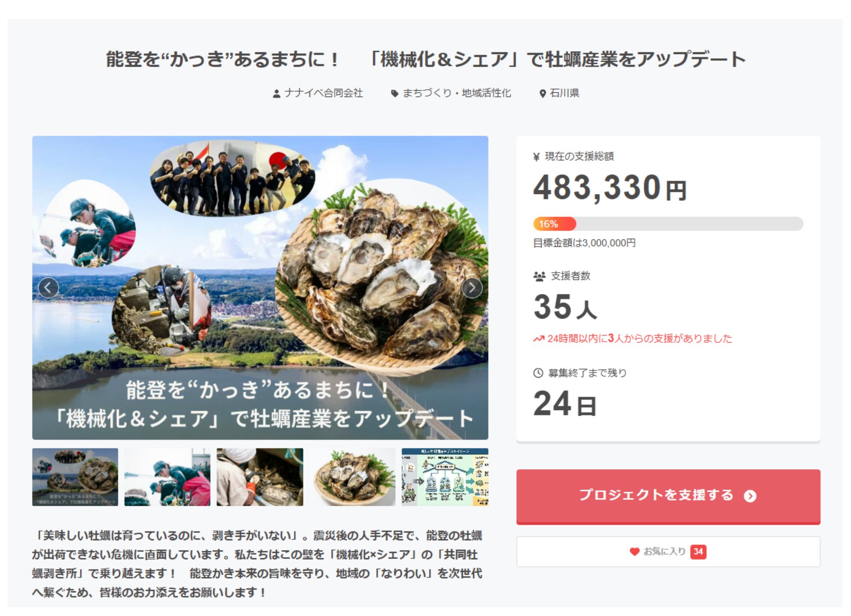Open the ナナイベ合同会社 owner link

pos(323,93)
